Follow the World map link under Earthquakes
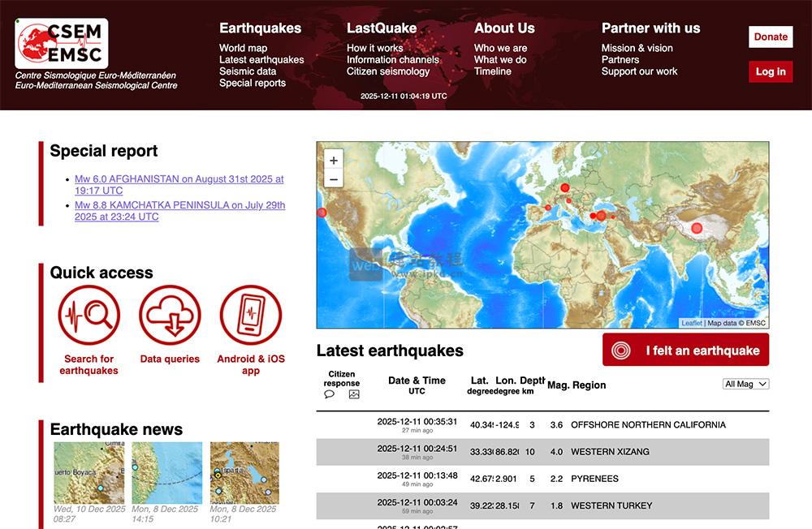The image size is (812, 529). [242, 47]
